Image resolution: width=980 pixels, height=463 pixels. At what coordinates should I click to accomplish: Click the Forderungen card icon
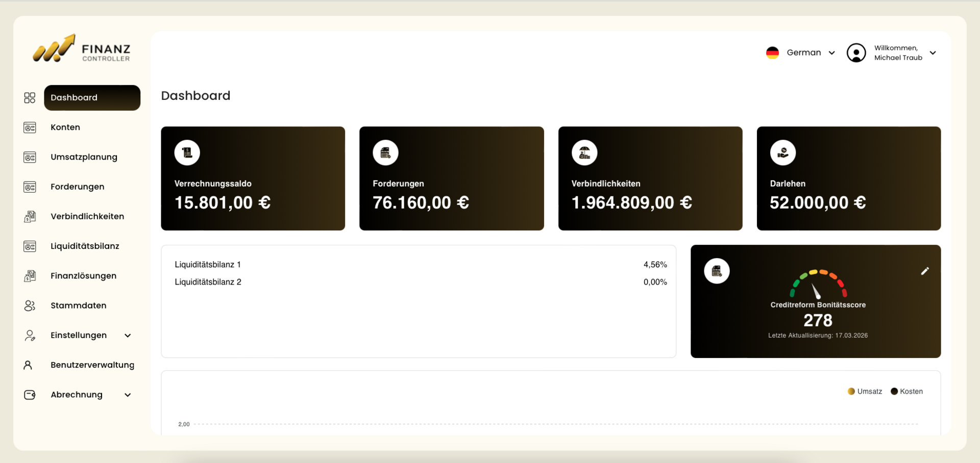(x=385, y=152)
